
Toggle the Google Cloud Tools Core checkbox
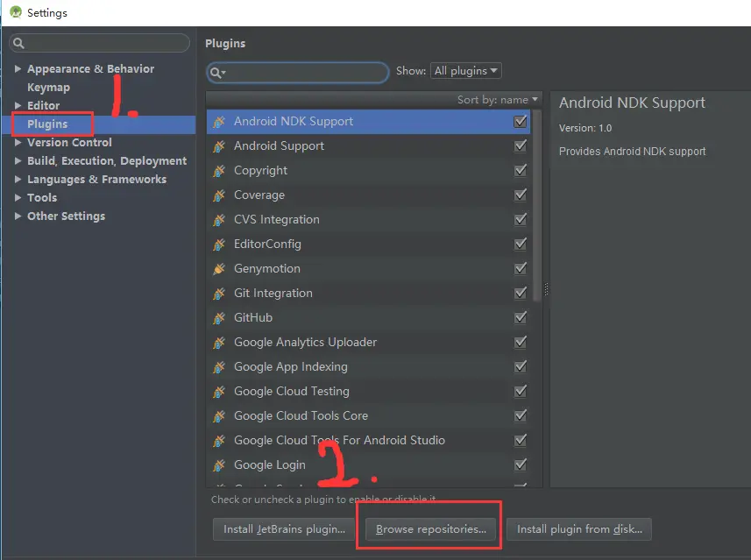tap(521, 415)
